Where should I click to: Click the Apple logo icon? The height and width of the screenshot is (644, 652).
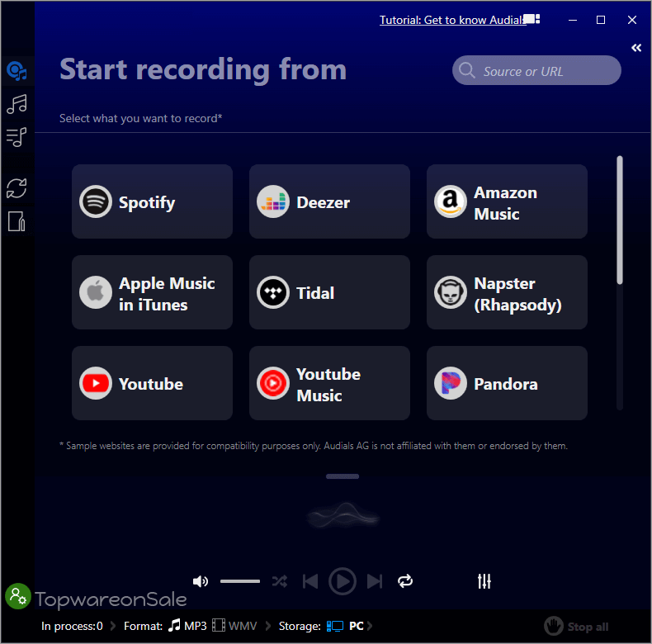(x=96, y=292)
